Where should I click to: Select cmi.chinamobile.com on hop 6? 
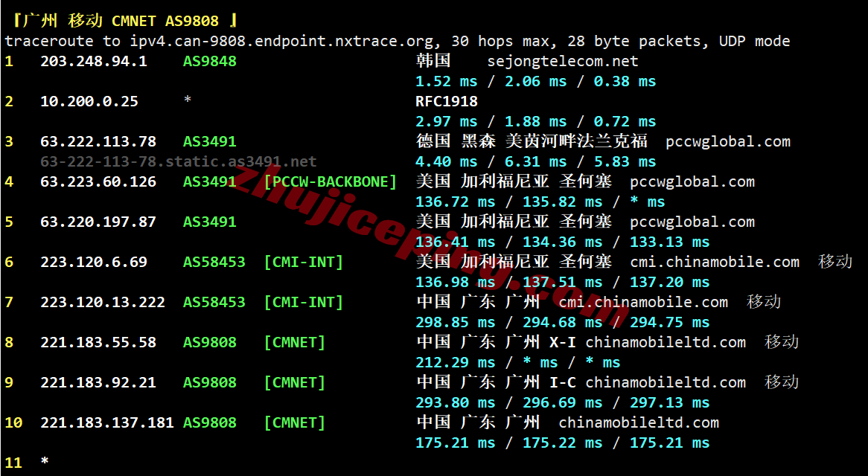[715, 262]
